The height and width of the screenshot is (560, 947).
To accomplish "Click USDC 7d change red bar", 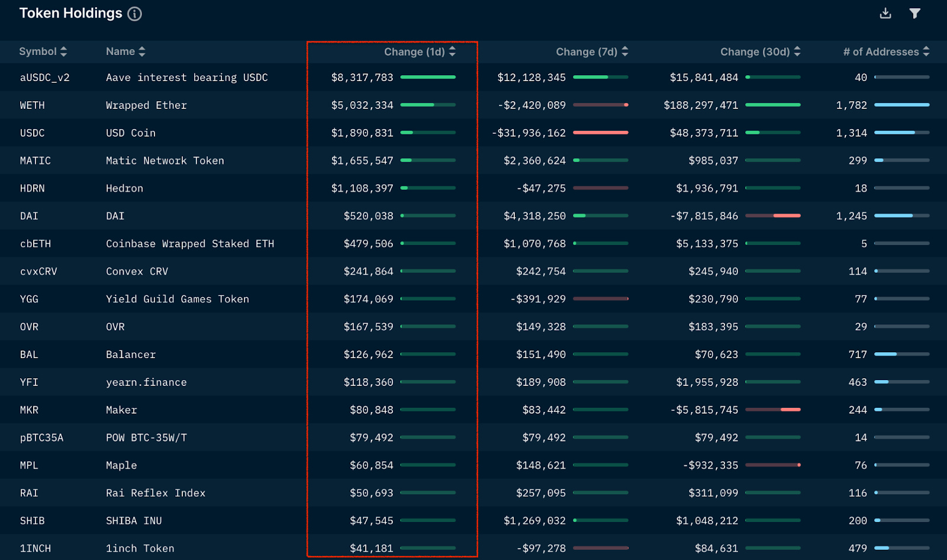I will (x=601, y=133).
